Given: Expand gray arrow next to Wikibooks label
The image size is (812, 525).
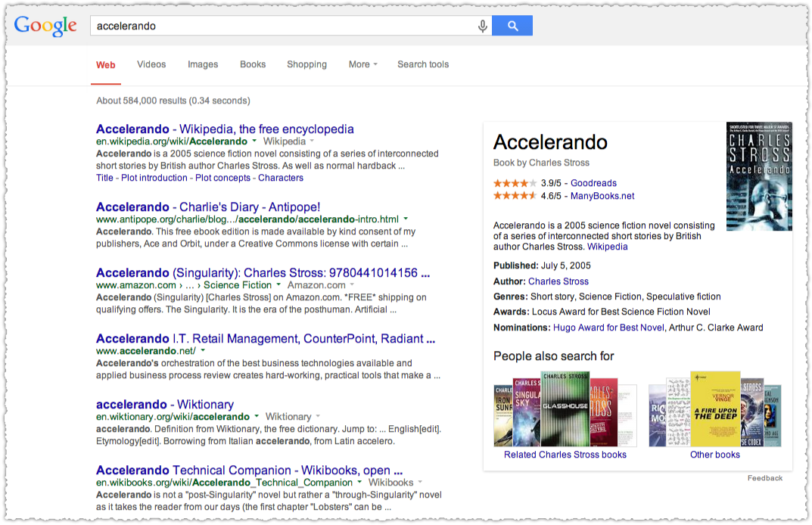Looking at the screenshot, I should pyautogui.click(x=420, y=482).
